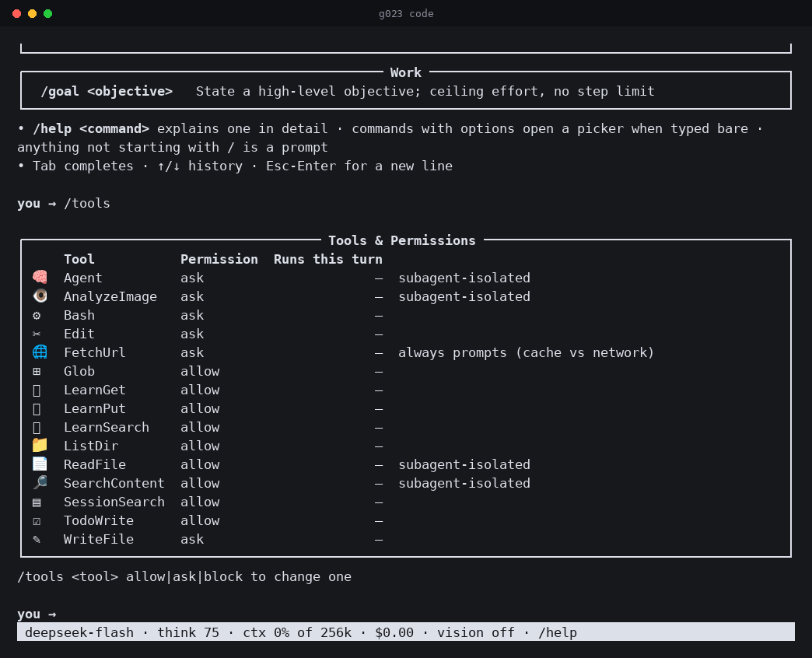This screenshot has height=658, width=812.
Task: Click 'vision off' in the status bar
Action: (x=476, y=632)
